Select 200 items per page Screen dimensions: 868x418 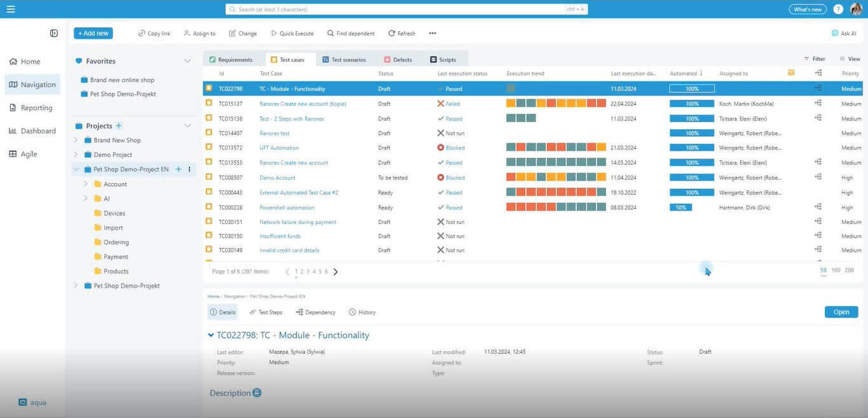point(849,270)
